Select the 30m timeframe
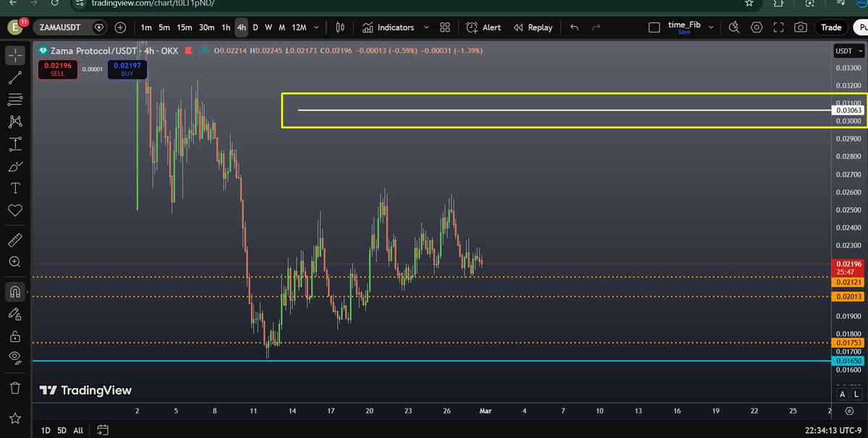 [207, 27]
